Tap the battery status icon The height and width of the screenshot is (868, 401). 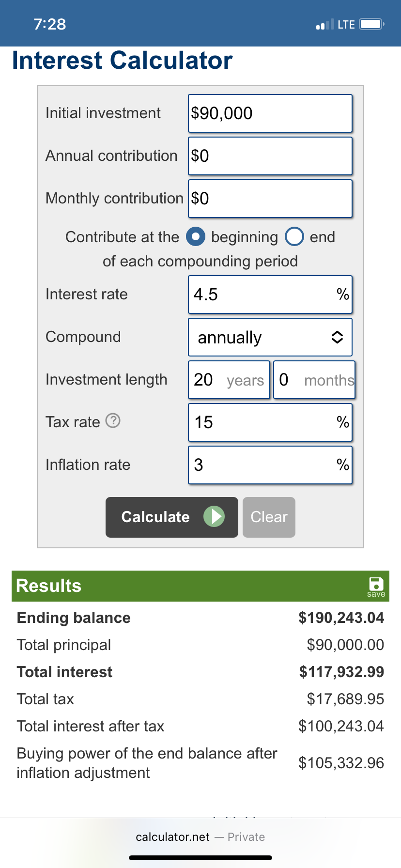coord(372,24)
